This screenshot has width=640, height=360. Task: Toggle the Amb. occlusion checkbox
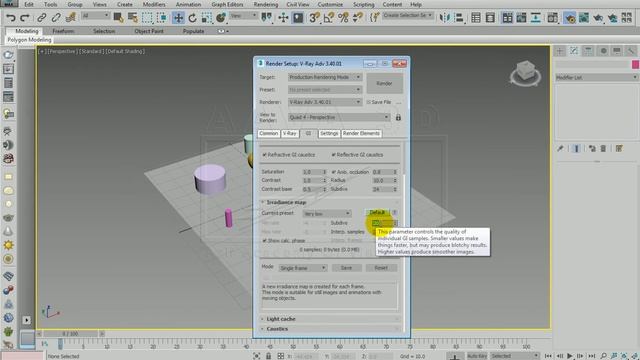[334, 172]
